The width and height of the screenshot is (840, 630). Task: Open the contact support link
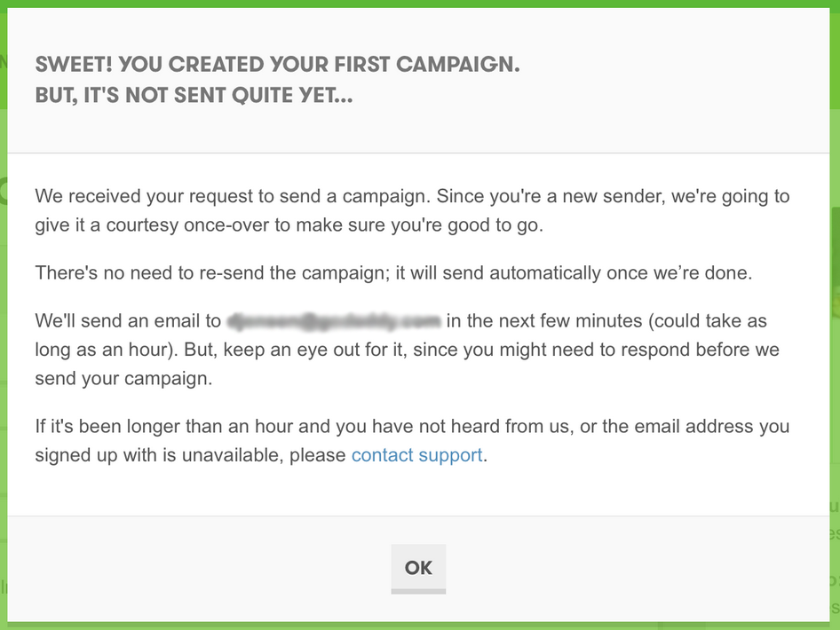(416, 455)
